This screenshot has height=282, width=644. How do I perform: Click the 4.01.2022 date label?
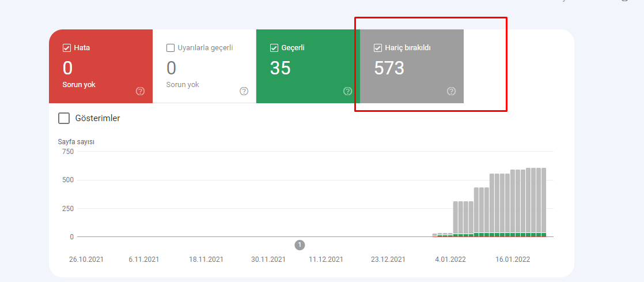[x=450, y=260]
